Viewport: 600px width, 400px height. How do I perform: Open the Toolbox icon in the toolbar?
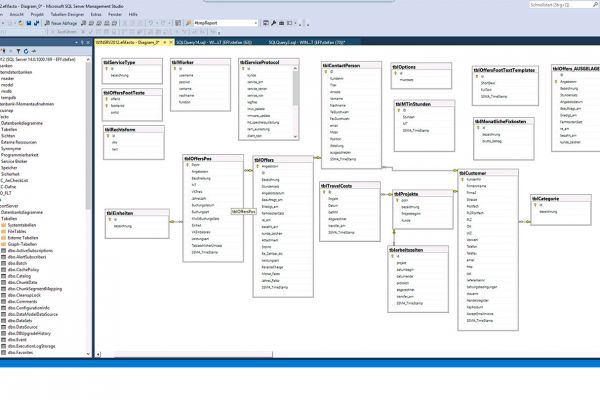coord(281,23)
